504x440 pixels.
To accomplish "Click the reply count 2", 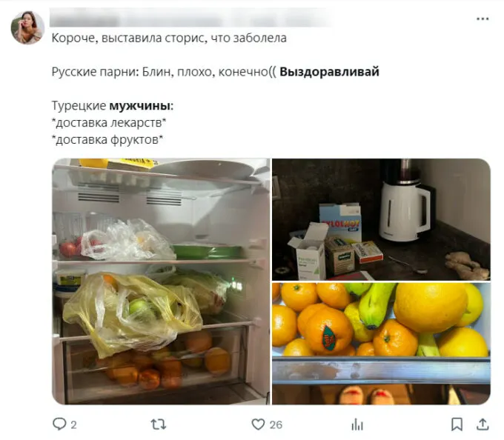I will (x=73, y=425).
